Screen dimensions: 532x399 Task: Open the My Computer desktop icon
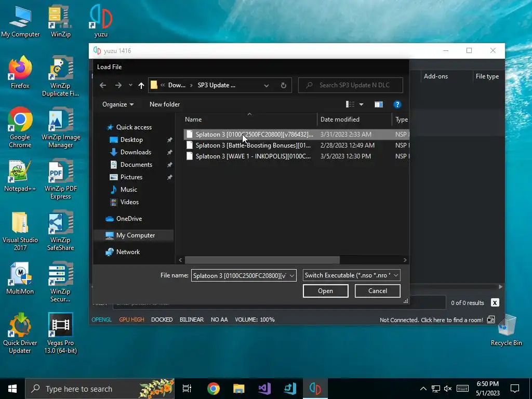(x=20, y=22)
